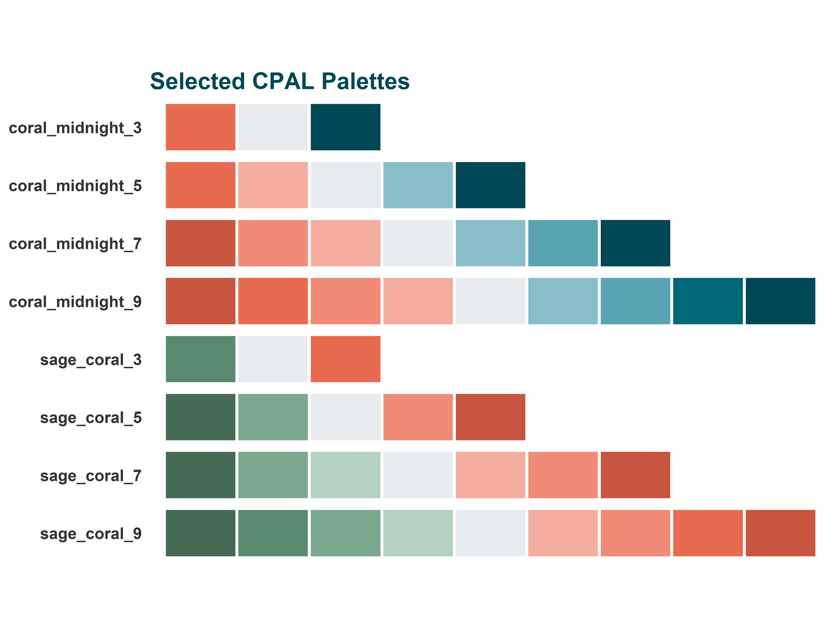This screenshot has width=840, height=630.
Task: Click the medium blue swatch in coral_midnight_7
Action: click(x=563, y=243)
